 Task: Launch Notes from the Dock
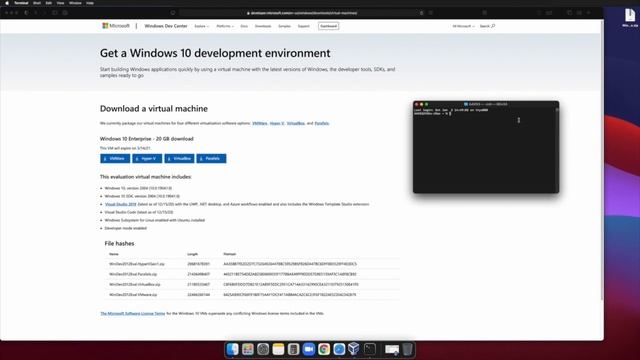[278, 349]
